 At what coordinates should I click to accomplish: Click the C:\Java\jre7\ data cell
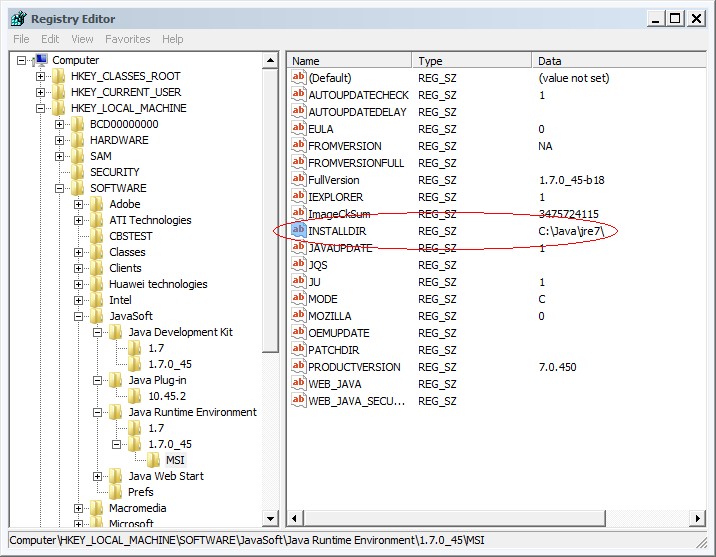click(571, 231)
